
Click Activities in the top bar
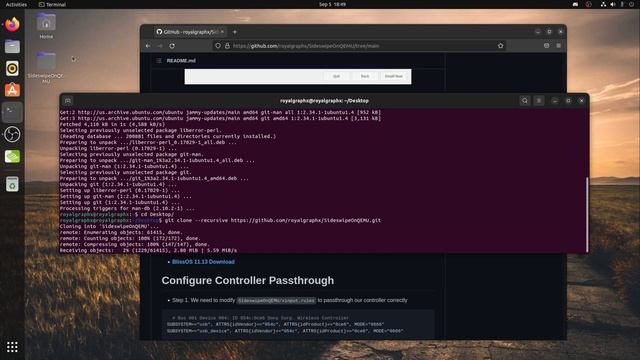(16, 4)
